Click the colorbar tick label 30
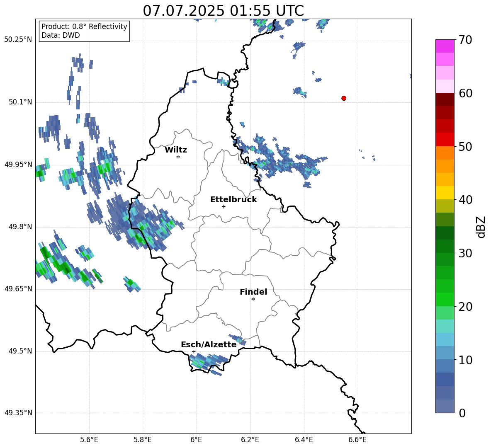This screenshot has width=491, height=448. [465, 253]
